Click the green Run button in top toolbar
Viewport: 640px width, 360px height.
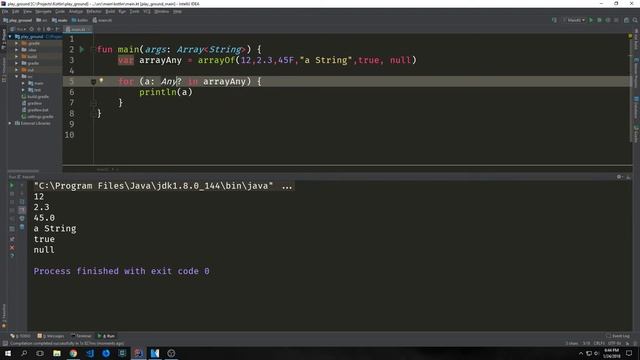[591, 20]
